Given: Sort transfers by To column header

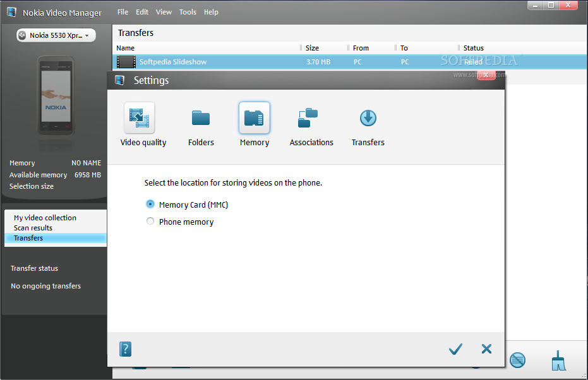Looking at the screenshot, I should click(404, 48).
